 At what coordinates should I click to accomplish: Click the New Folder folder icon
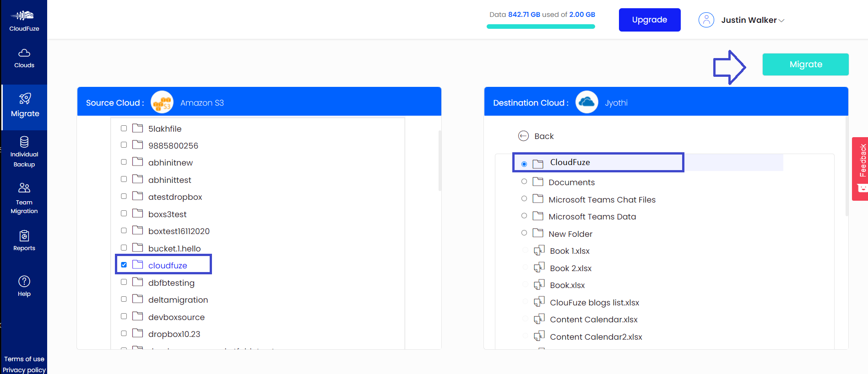538,233
